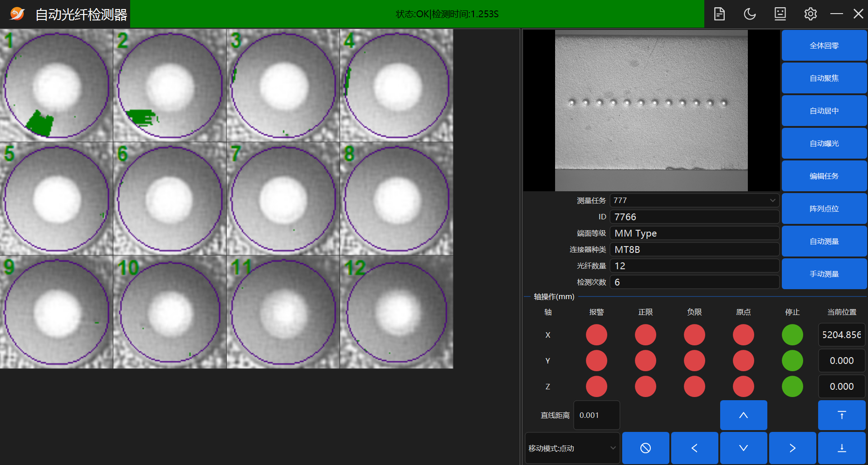
Task: Open the document report icon in title bar
Action: point(719,14)
